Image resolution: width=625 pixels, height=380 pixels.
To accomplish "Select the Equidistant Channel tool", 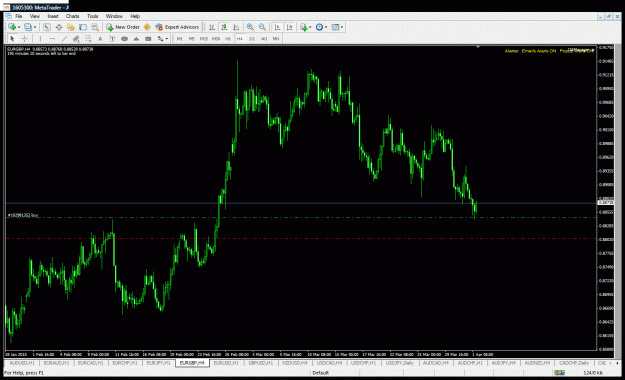I will tap(76, 39).
